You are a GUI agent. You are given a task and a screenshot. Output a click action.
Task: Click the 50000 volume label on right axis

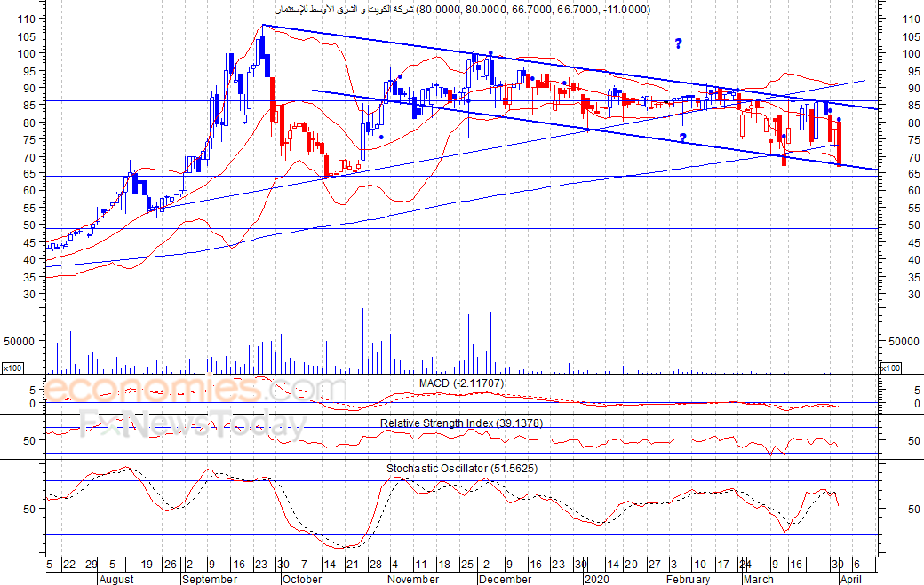[904, 342]
